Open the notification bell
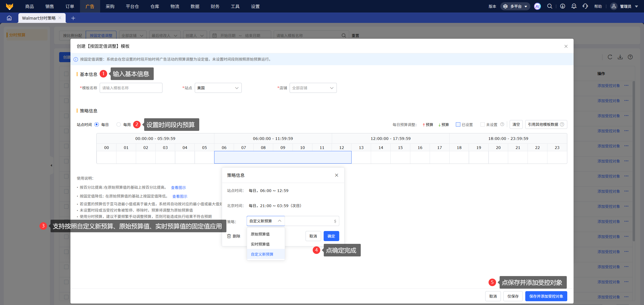Screen dimensions: 644x305 pos(574,6)
